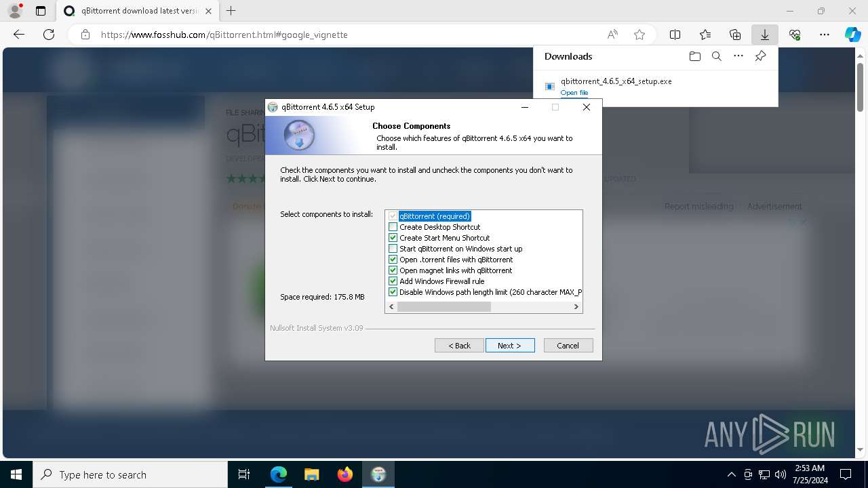Reload the fosshub page
Screen dimensions: 868x488
[x=49, y=35]
